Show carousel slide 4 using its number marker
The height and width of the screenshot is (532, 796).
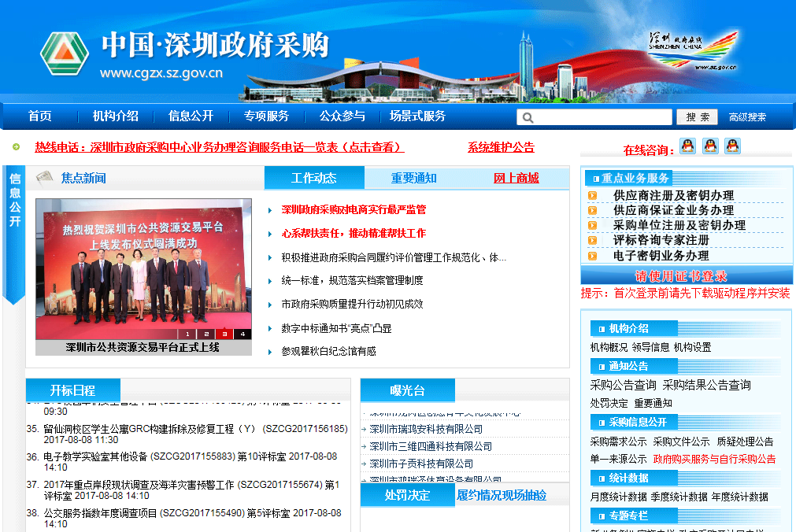(x=243, y=334)
